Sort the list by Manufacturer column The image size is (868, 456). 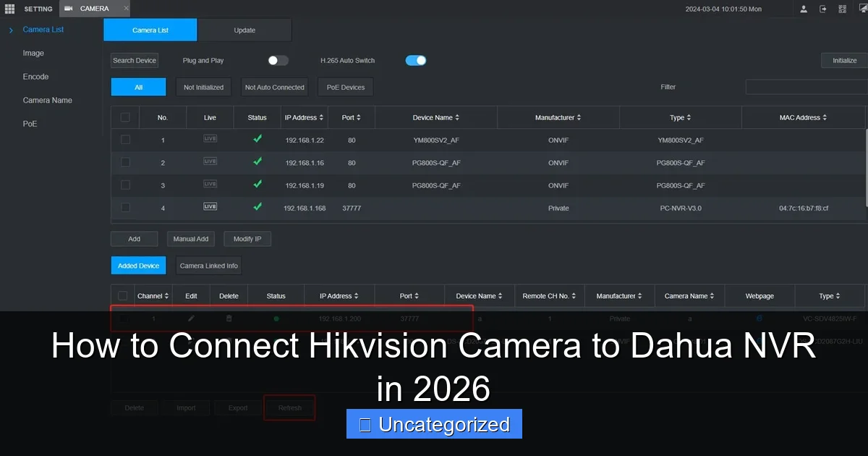click(558, 117)
